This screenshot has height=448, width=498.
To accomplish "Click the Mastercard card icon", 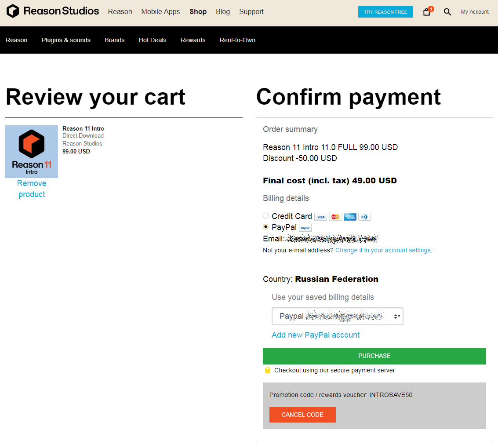I will coord(335,217).
